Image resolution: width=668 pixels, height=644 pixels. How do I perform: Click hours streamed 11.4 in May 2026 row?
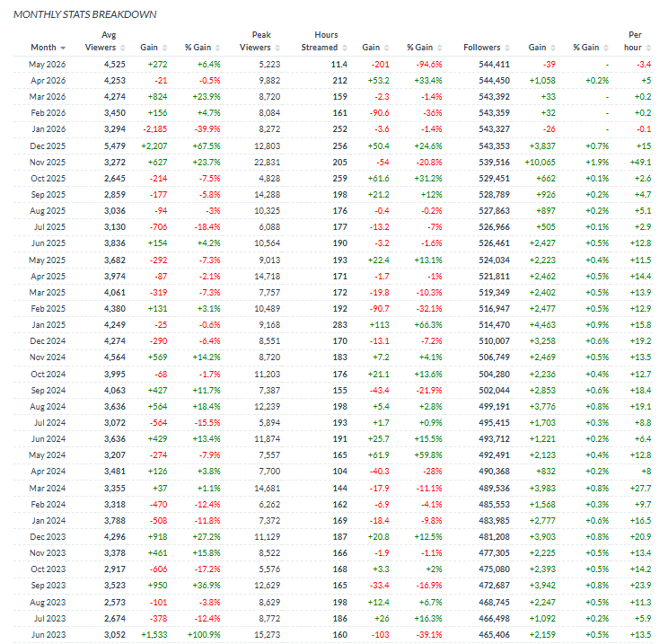(339, 65)
